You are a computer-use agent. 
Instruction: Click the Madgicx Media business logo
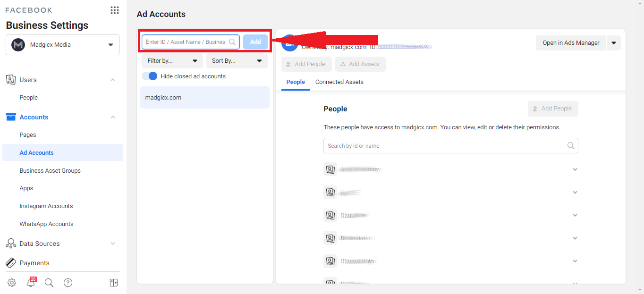(18, 45)
